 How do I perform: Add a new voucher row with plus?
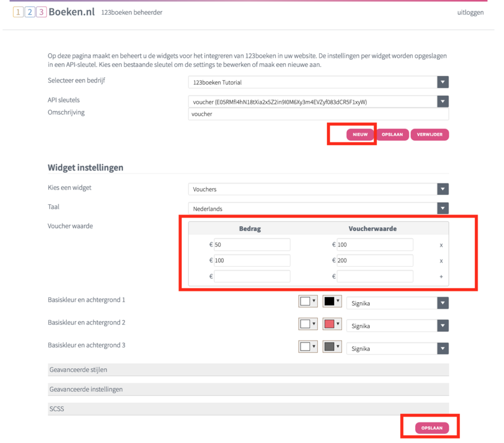(x=441, y=277)
